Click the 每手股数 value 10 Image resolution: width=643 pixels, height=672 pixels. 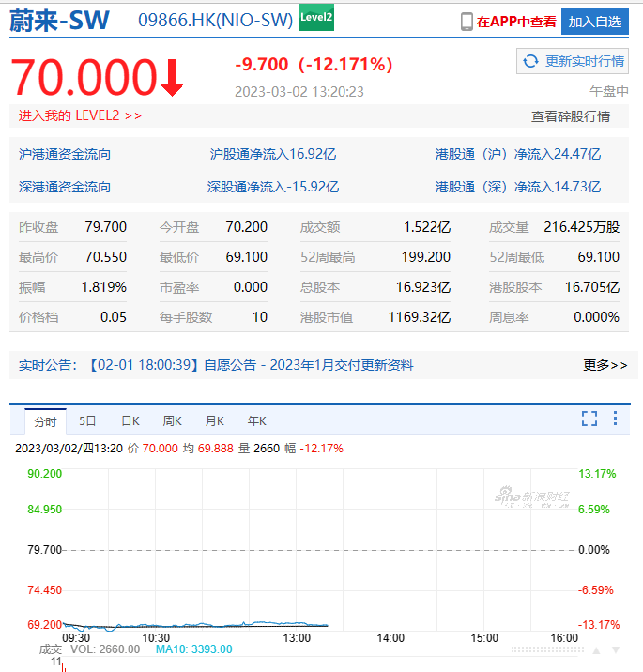point(260,317)
